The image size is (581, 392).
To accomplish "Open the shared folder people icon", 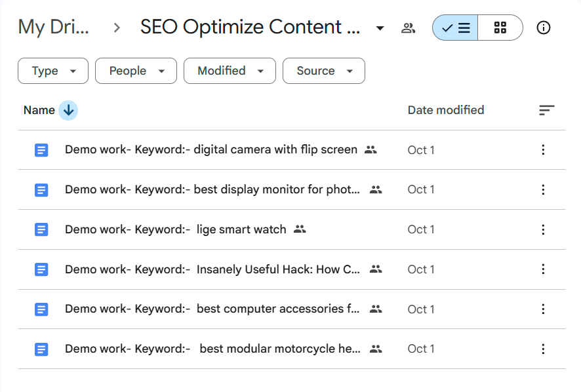I will (409, 28).
